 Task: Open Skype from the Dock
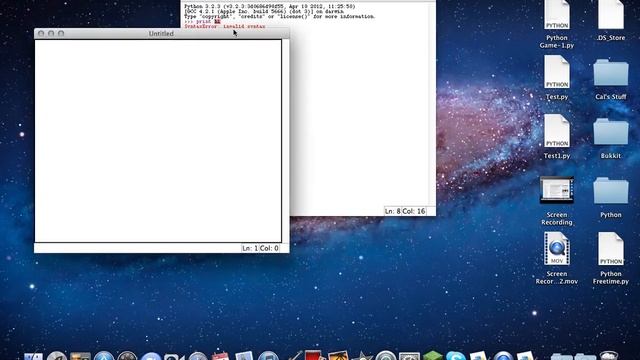(x=456, y=356)
